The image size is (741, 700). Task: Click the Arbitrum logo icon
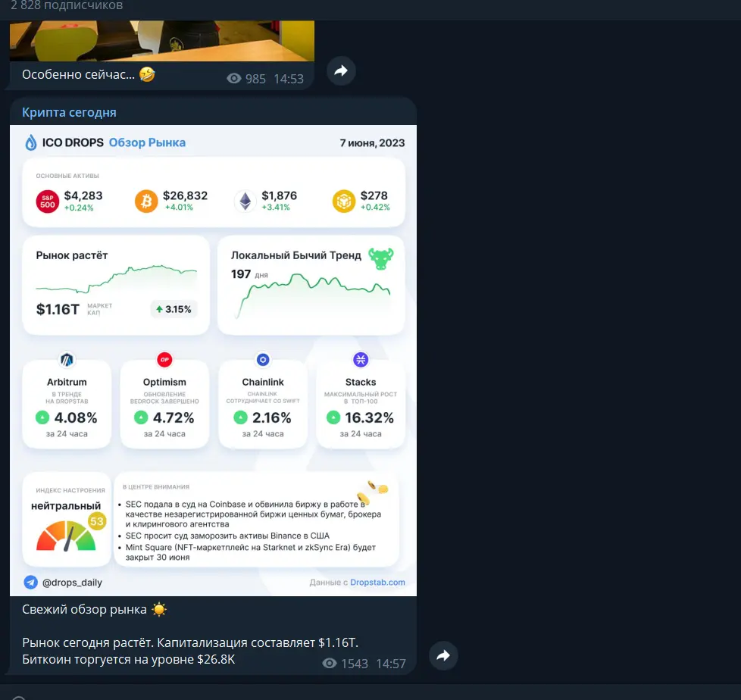point(67,360)
